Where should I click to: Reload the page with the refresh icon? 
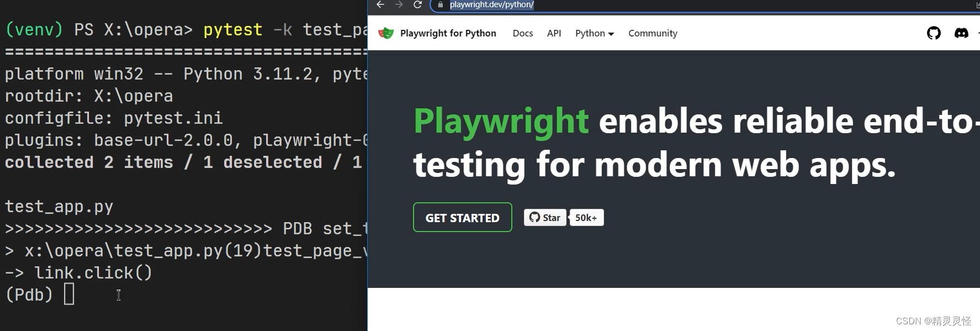pos(418,4)
